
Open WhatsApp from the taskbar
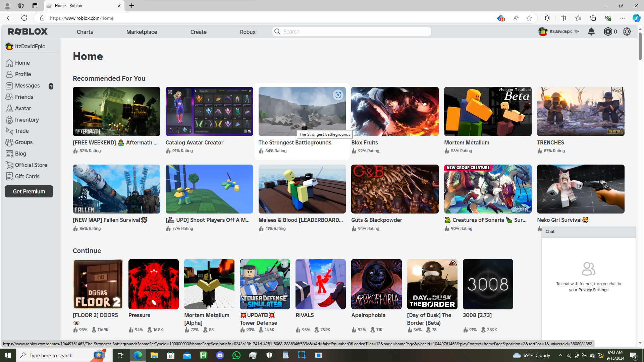[236, 355]
